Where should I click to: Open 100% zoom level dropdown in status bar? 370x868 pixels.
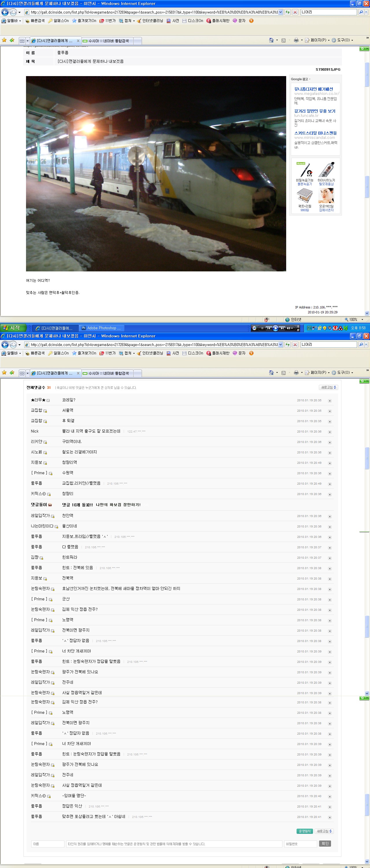(x=362, y=319)
